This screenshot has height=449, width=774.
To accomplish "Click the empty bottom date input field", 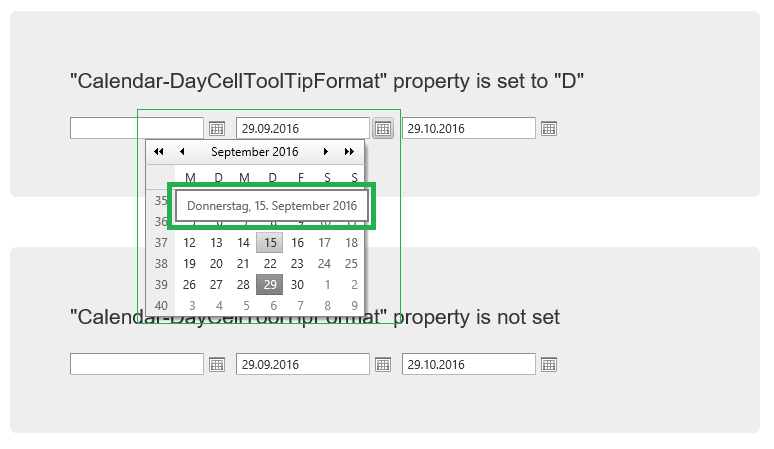I will 137,364.
